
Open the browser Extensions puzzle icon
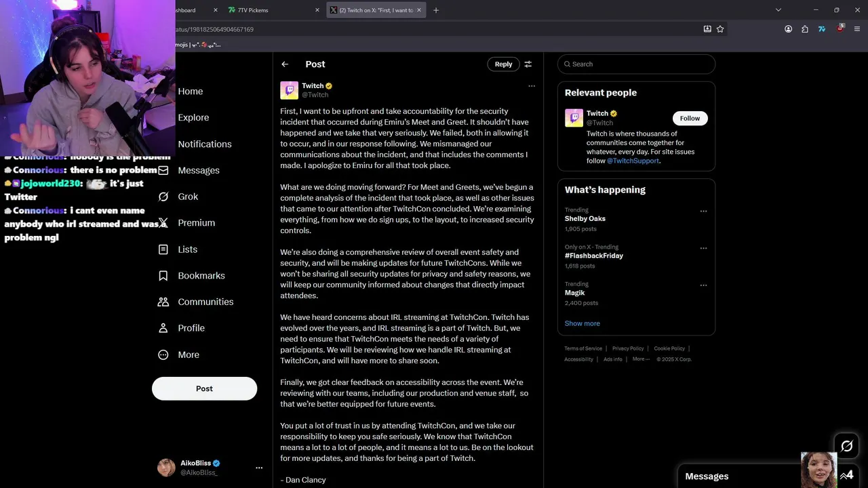click(x=804, y=29)
